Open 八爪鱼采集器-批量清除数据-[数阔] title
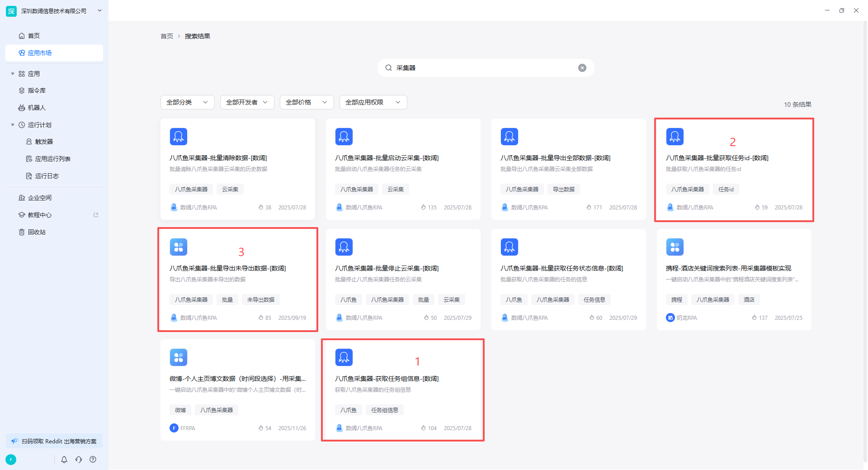The image size is (868, 470). pyautogui.click(x=218, y=158)
